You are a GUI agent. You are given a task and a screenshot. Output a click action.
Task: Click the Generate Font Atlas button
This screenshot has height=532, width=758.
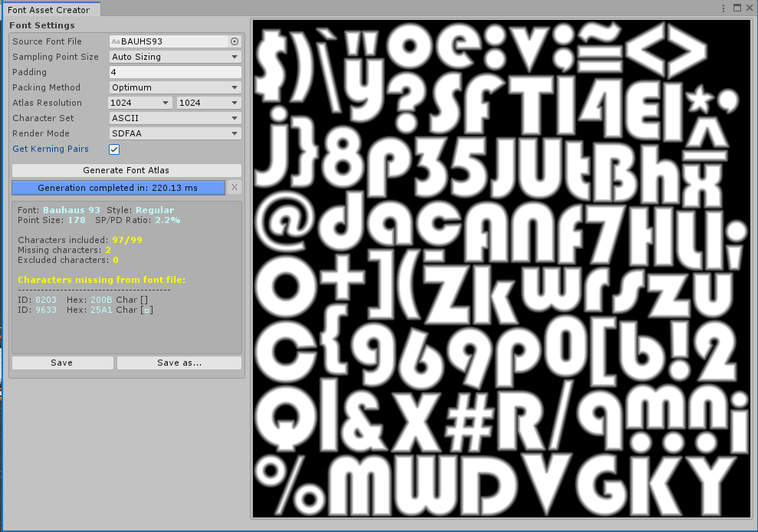(x=126, y=169)
